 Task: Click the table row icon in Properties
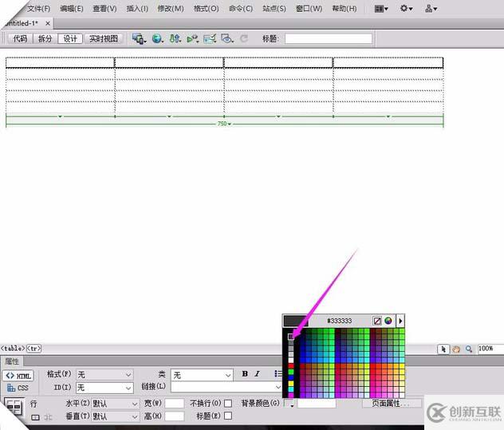click(x=14, y=407)
